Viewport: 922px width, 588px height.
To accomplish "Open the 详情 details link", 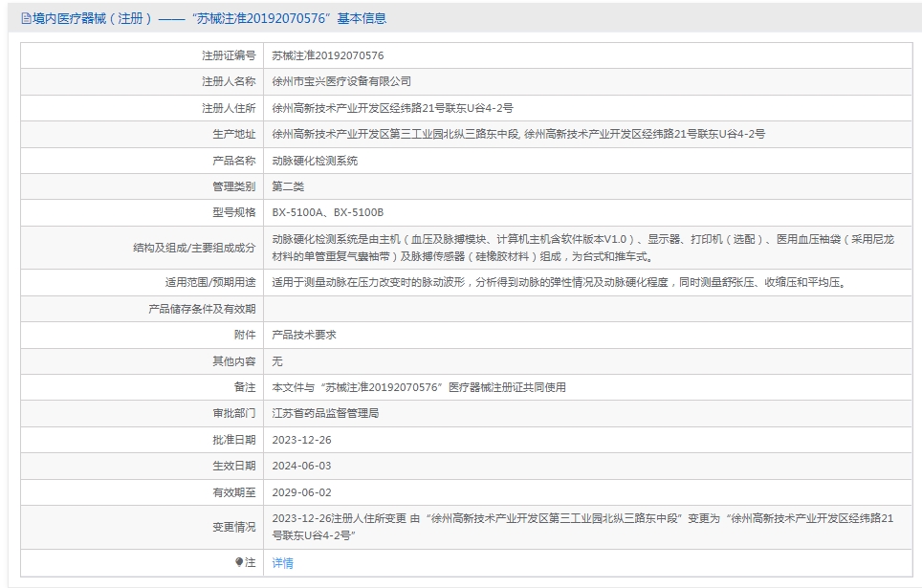I will [282, 563].
